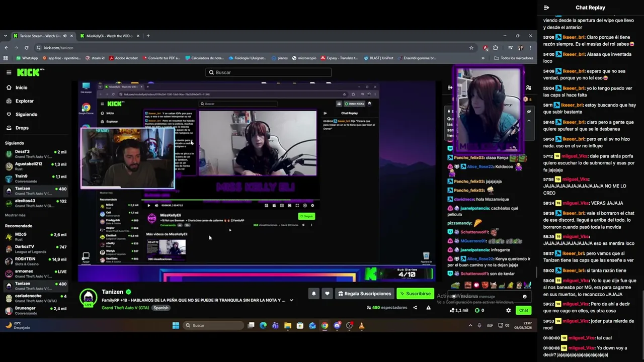This screenshot has width=644, height=362.
Task: Click the Spanish language tag
Action: point(161,308)
